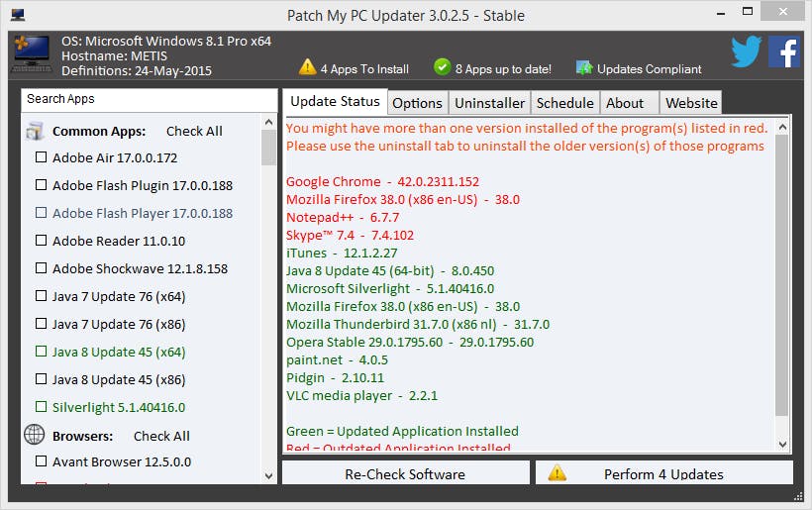Click the green checkmark icon beside 8 Apps up to date
Screen dimensions: 812x510
[x=442, y=66]
